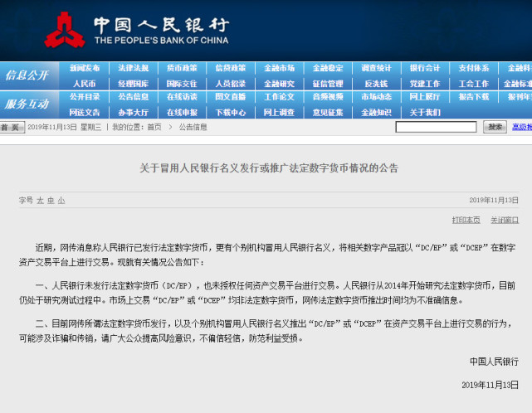Select the 反洗钱 menu item
532x413 pixels.
click(x=376, y=84)
